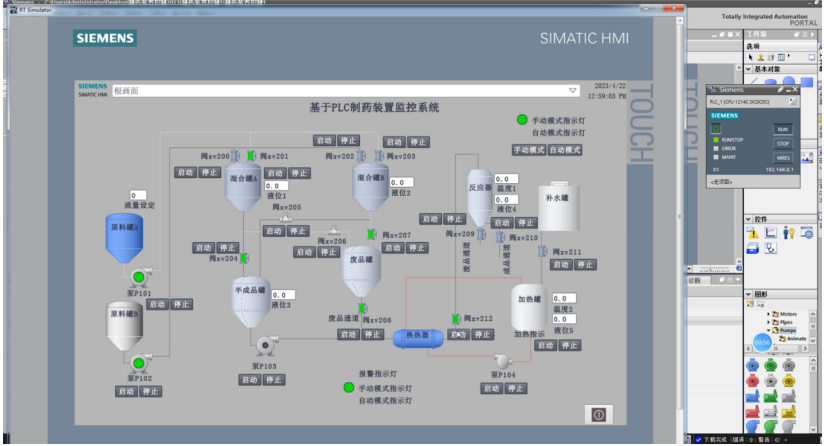Collapse the 工具箱 panel with its arrow
The image size is (824, 446).
click(x=812, y=34)
